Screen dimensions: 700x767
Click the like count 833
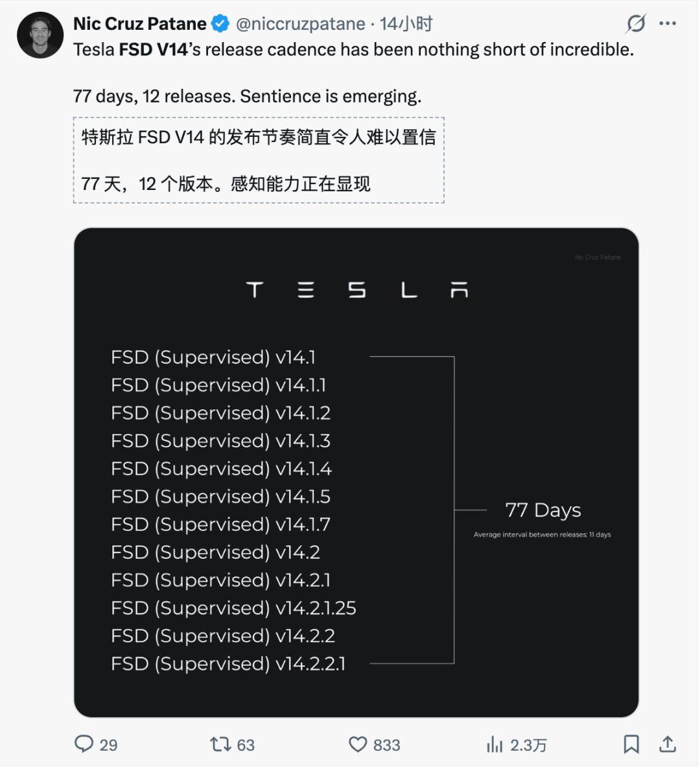(387, 745)
